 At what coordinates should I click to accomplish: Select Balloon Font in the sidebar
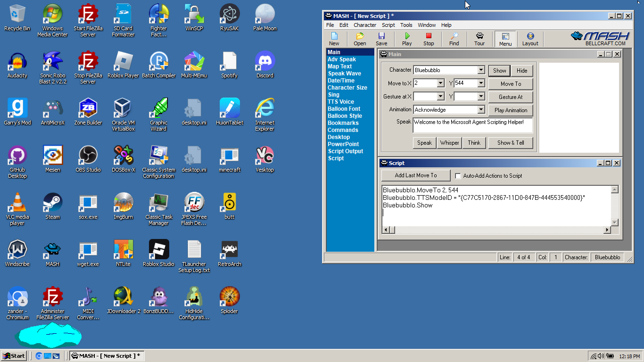(344, 109)
